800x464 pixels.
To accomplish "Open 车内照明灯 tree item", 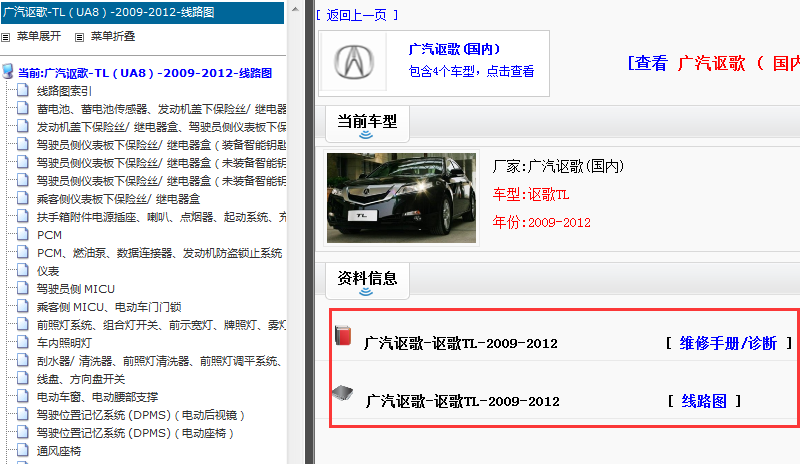I will pyautogui.click(x=64, y=343).
